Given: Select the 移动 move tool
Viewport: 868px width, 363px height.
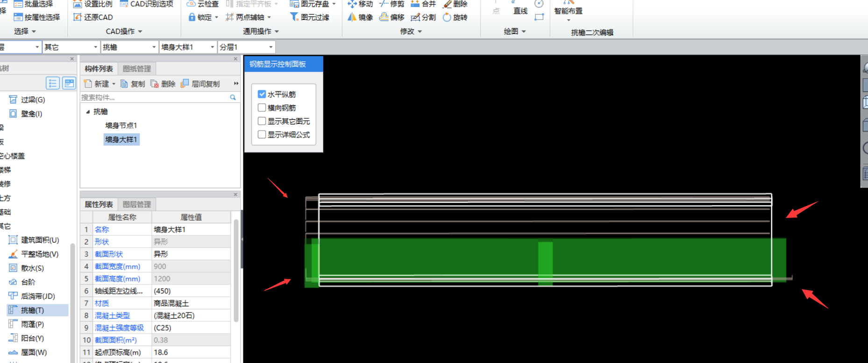Looking at the screenshot, I should [360, 4].
